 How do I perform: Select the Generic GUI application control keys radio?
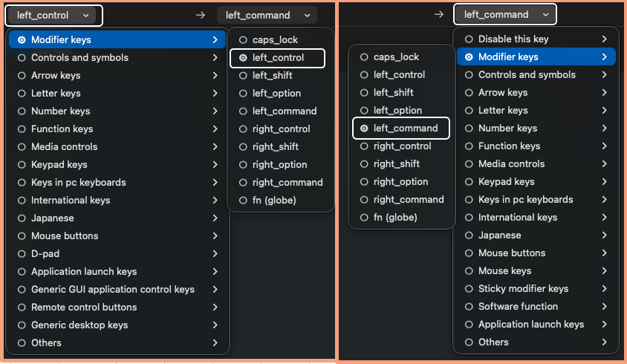21,289
